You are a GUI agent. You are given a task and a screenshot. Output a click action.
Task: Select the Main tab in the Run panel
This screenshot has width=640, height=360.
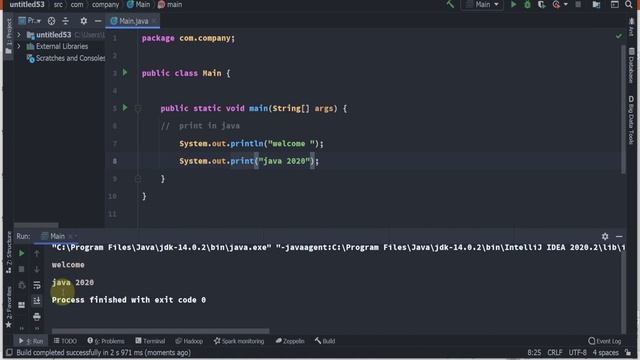57,236
